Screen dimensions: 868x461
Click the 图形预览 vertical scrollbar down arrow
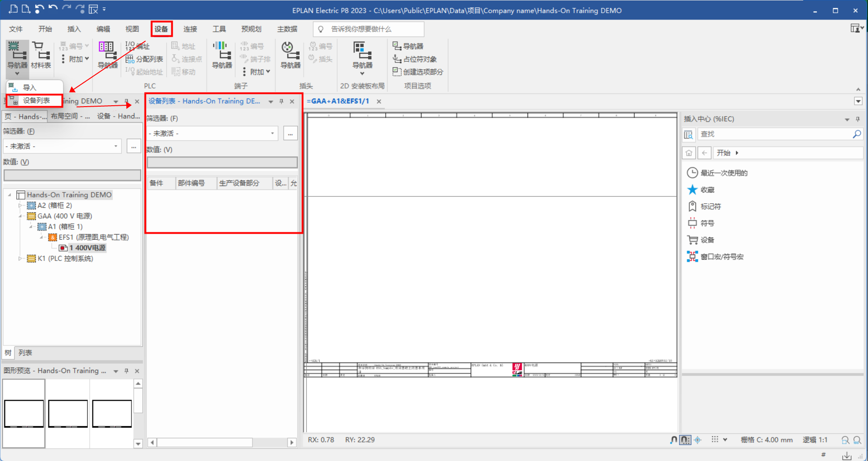(138, 444)
